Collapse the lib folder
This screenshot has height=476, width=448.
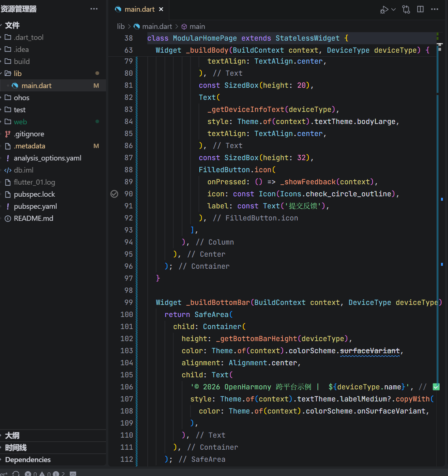pos(53,73)
